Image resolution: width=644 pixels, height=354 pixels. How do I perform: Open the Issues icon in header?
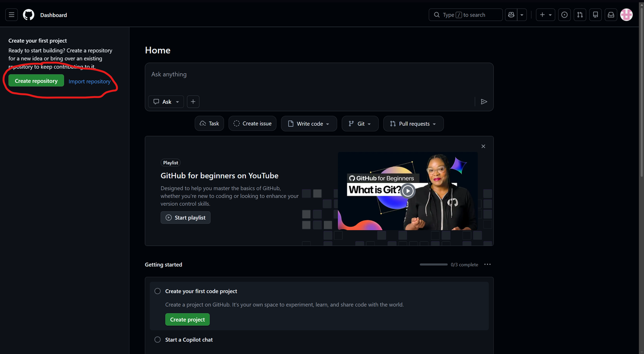(564, 15)
